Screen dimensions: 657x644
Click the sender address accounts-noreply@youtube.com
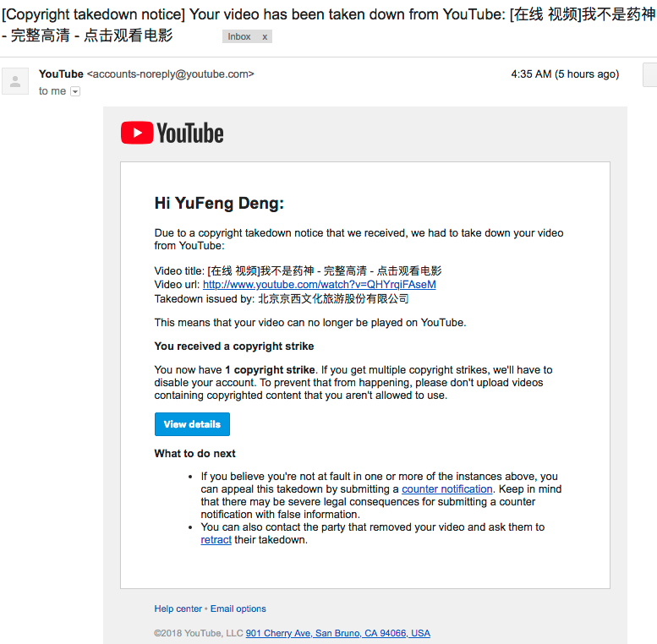pyautogui.click(x=171, y=74)
